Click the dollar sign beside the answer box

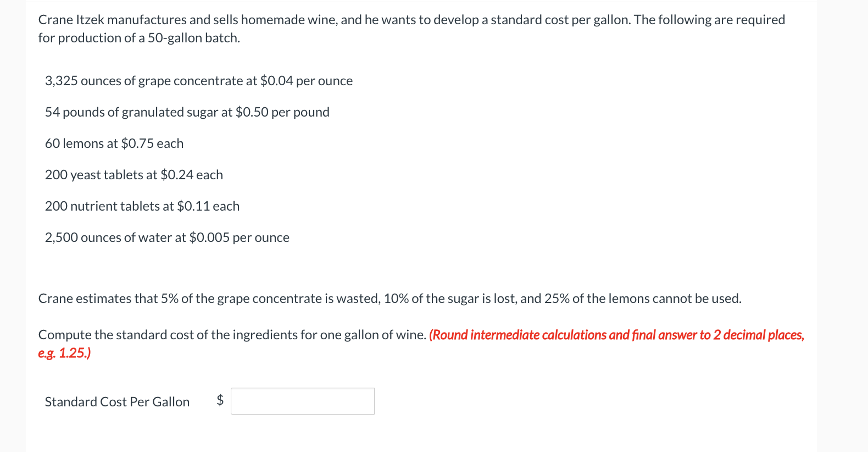(220, 400)
